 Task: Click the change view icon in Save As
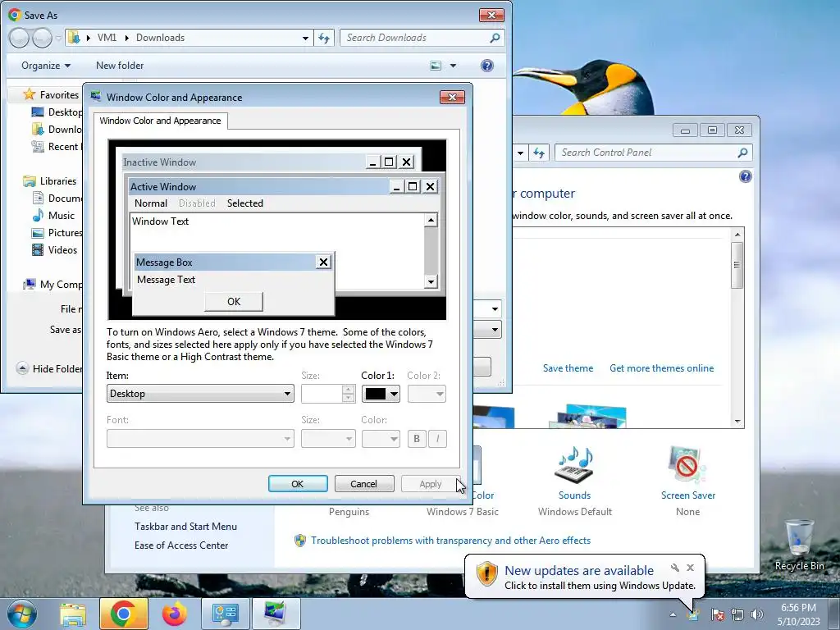[x=436, y=66]
